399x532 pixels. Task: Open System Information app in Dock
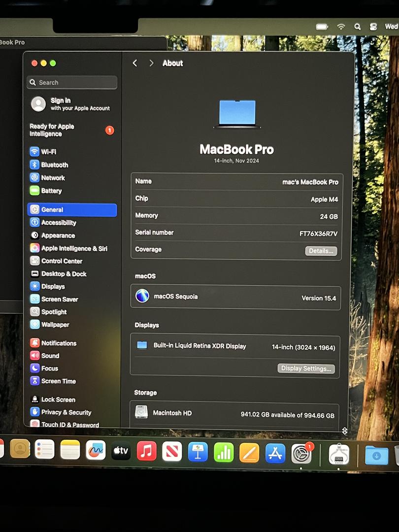click(x=339, y=454)
